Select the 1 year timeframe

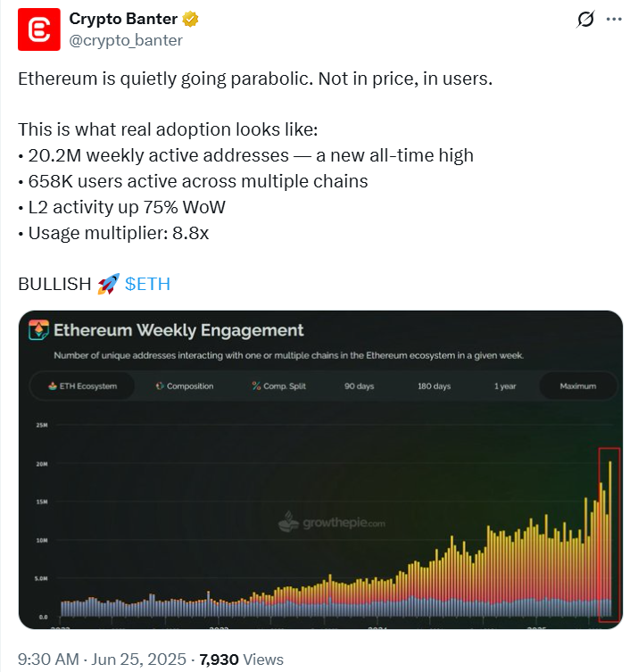click(505, 386)
